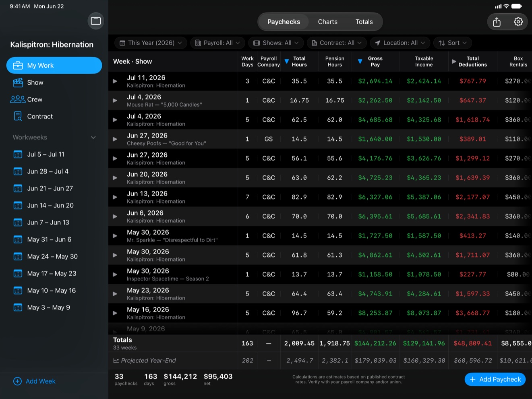Open the This Year (2026) filter

(151, 43)
